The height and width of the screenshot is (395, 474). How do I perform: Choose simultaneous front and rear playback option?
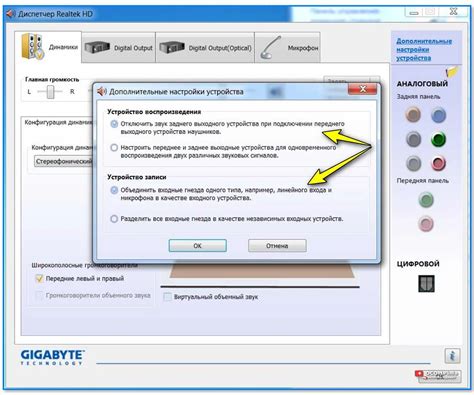(114, 147)
